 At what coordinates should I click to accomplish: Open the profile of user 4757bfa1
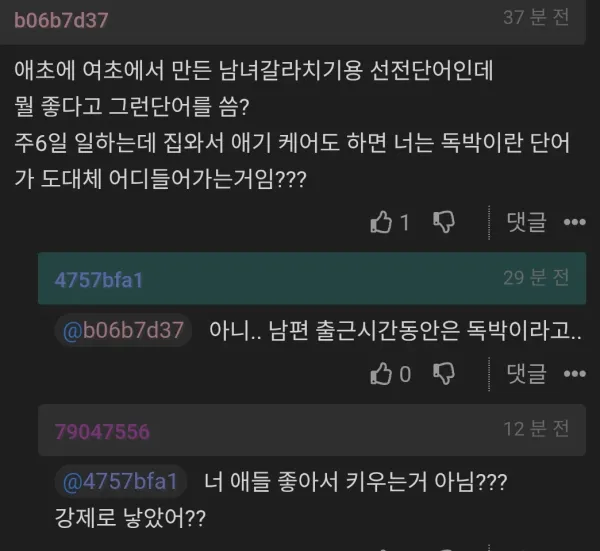click(x=99, y=280)
